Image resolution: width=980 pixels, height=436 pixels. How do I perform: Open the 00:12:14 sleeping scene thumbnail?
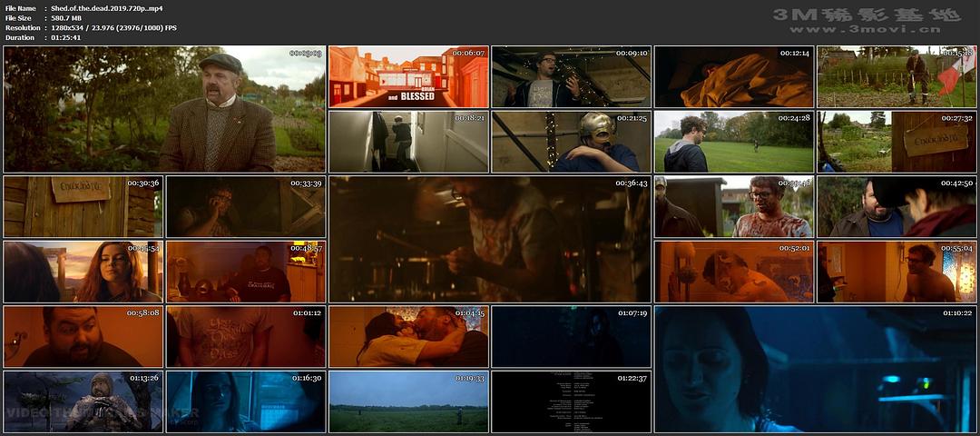click(x=734, y=77)
